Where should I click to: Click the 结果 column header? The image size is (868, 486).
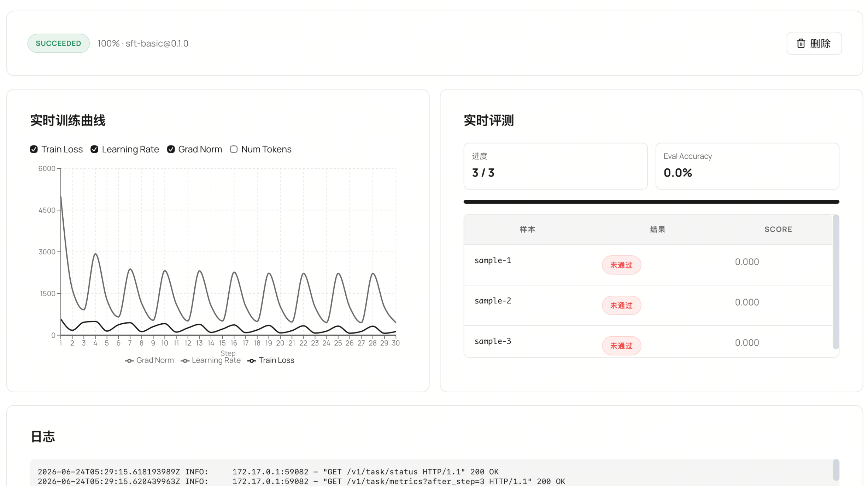point(658,229)
